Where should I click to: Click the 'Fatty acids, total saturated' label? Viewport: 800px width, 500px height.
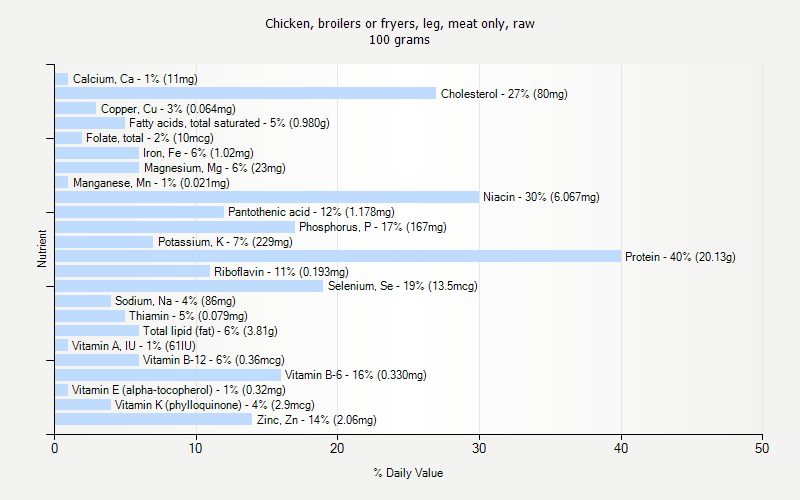point(229,123)
